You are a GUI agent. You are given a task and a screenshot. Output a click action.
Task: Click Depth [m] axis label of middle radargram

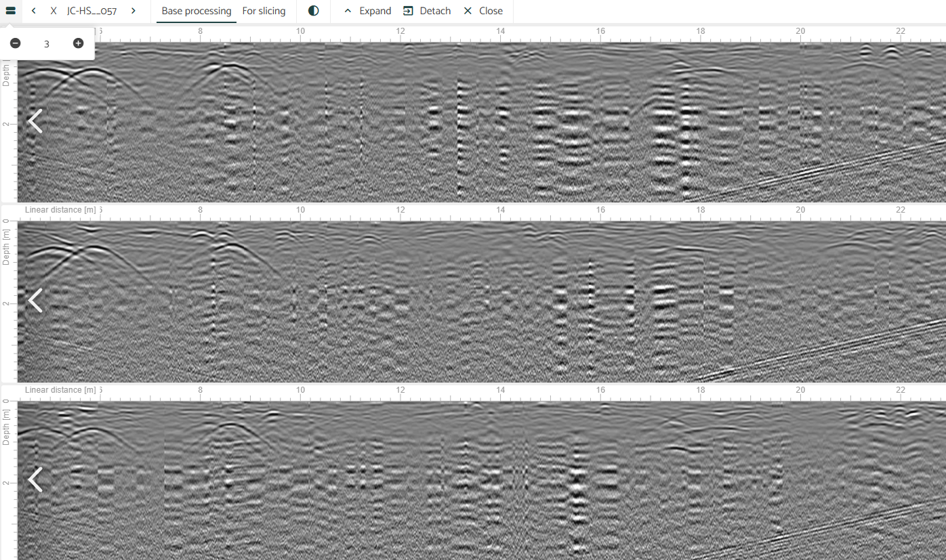tap(6, 246)
